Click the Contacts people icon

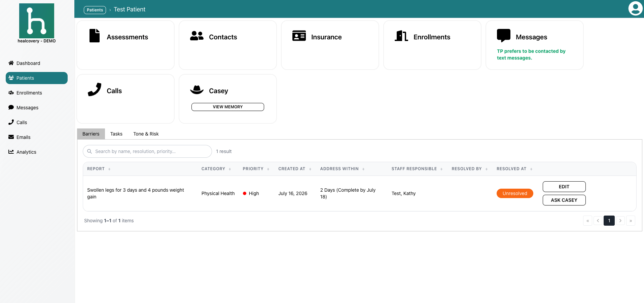[197, 36]
